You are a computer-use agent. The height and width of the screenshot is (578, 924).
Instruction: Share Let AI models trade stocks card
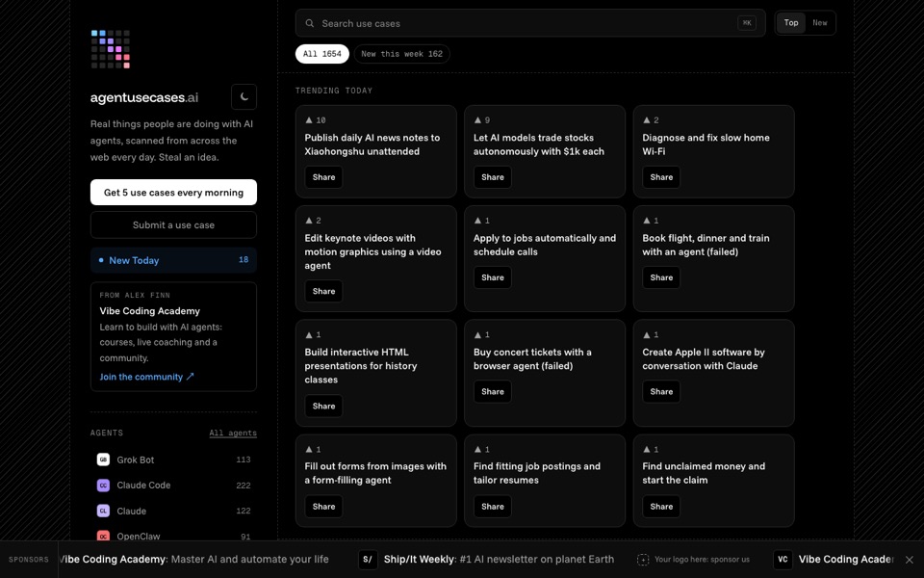coord(493,177)
